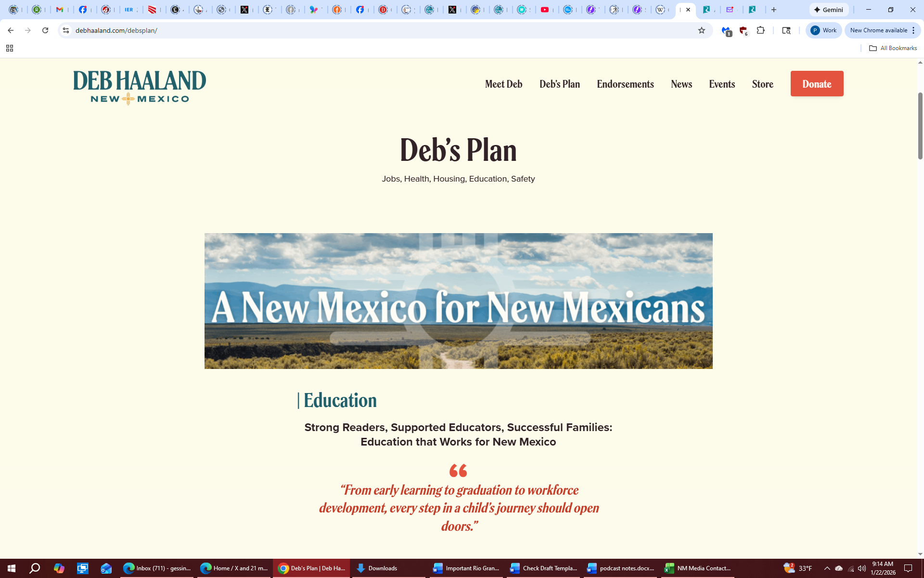Open the Work profile menu
Screen dimensions: 924x578
[x=824, y=30]
